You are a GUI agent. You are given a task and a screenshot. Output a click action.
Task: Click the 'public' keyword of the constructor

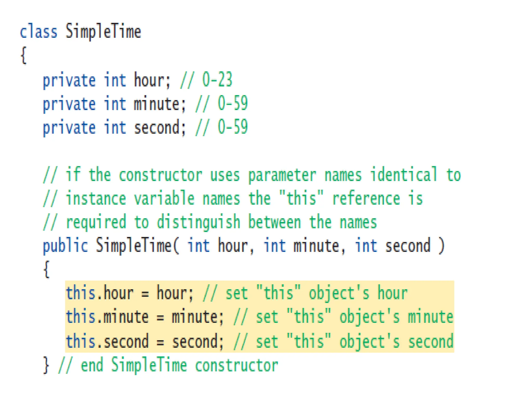(x=65, y=246)
